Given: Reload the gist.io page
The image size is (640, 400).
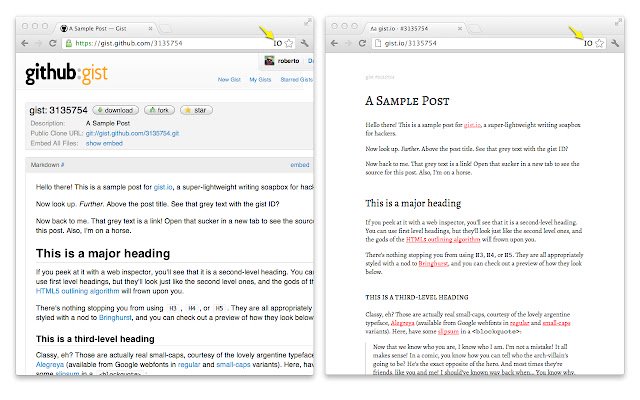Looking at the screenshot, I should 362,43.
